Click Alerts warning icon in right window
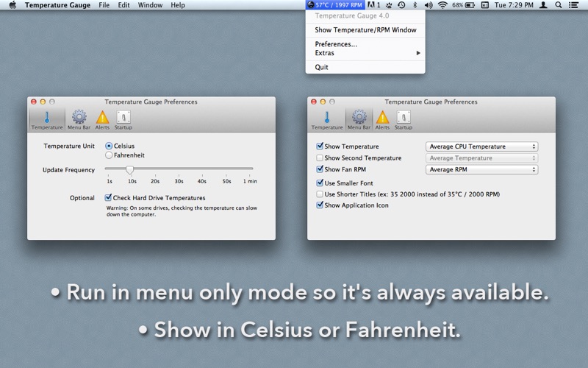The width and height of the screenshot is (588, 368). 382,119
